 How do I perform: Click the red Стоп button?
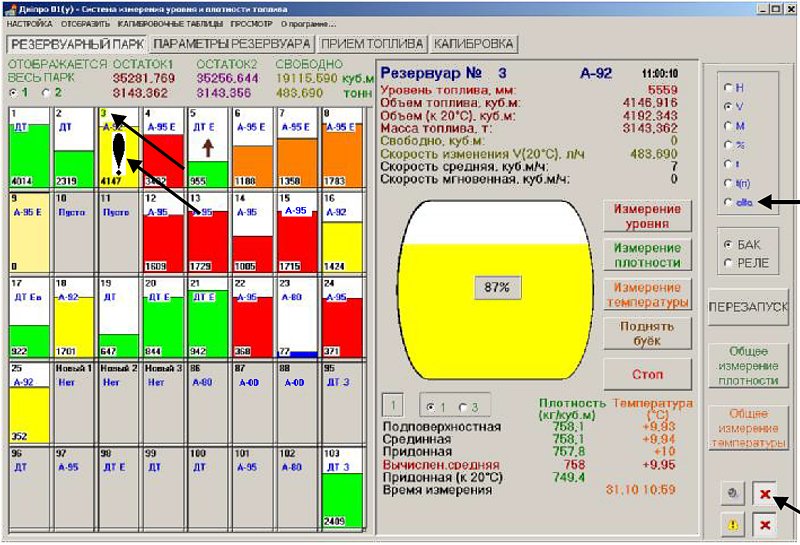coord(647,375)
